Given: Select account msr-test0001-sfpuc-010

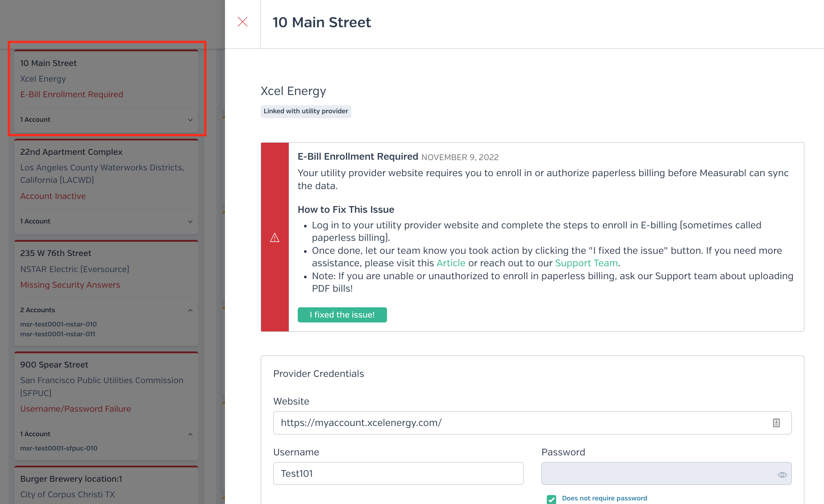Looking at the screenshot, I should click(x=58, y=448).
